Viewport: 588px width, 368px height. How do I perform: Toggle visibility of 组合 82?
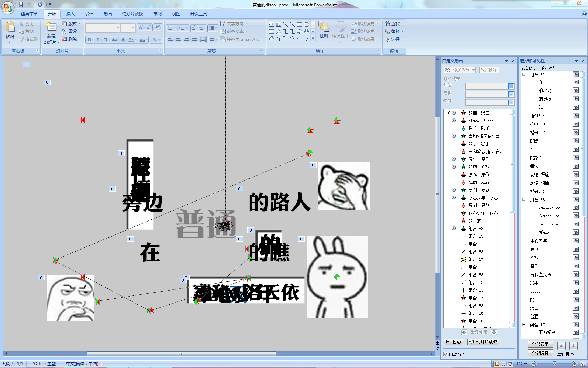pos(575,75)
